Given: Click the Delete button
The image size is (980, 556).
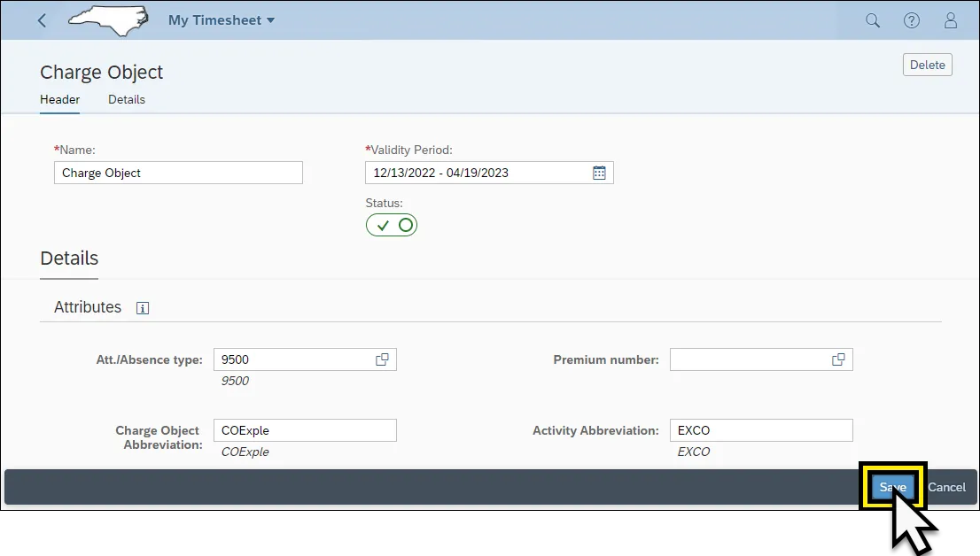Looking at the screenshot, I should pyautogui.click(x=927, y=65).
